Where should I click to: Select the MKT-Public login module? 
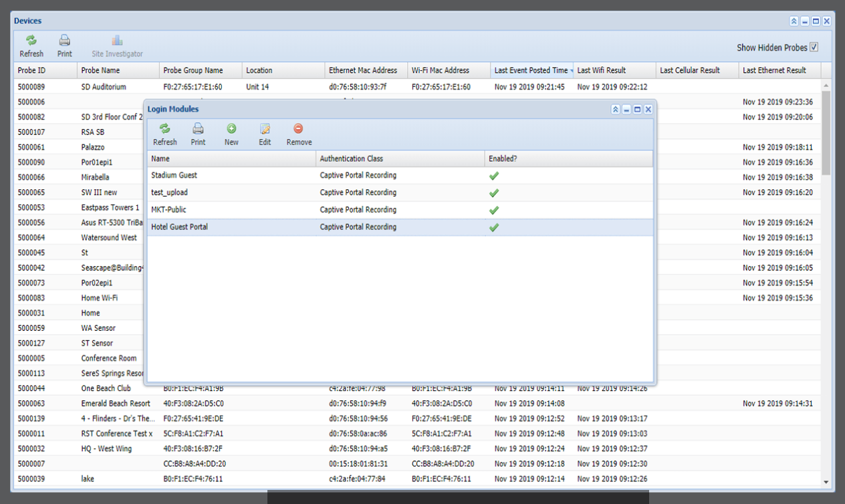(x=400, y=210)
